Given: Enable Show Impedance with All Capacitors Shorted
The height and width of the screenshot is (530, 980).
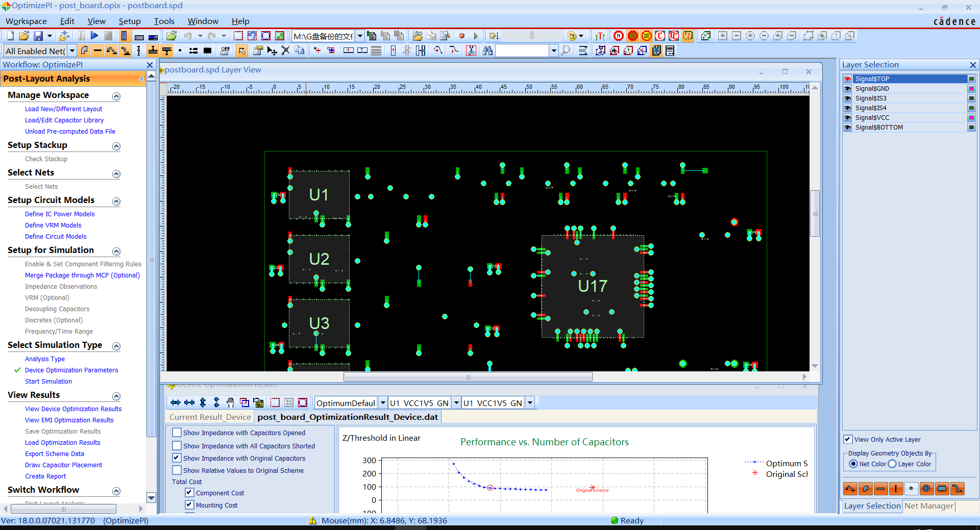Looking at the screenshot, I should [177, 446].
